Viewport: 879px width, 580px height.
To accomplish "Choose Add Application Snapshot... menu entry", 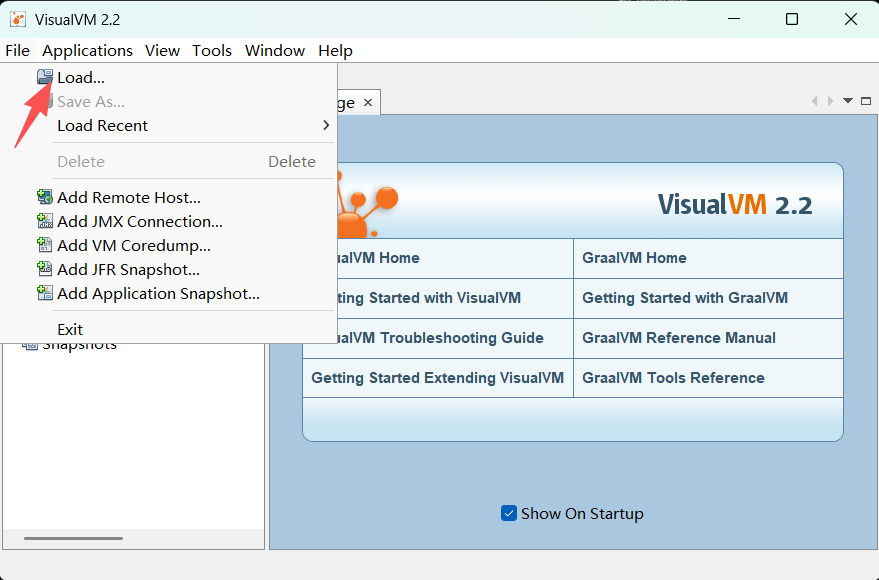I will (x=159, y=294).
